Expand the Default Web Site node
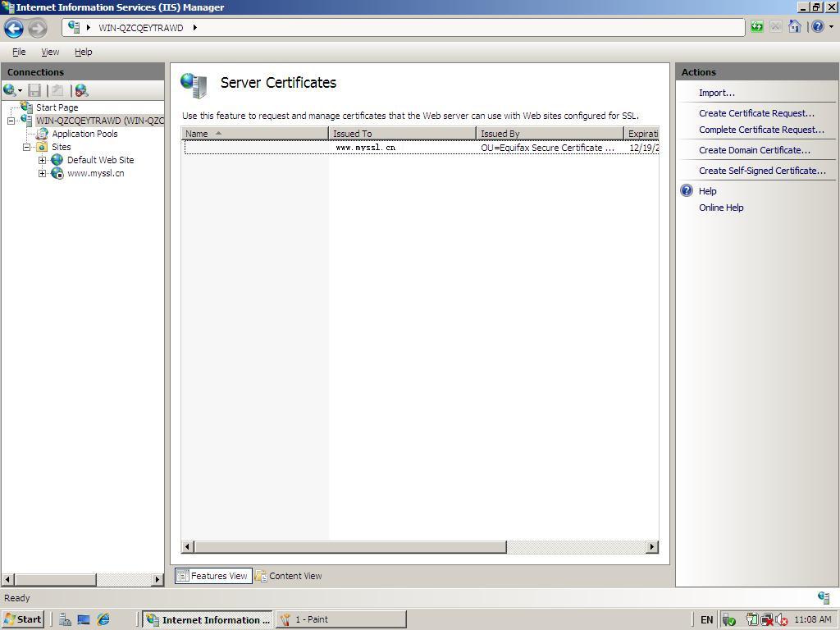 tap(43, 160)
